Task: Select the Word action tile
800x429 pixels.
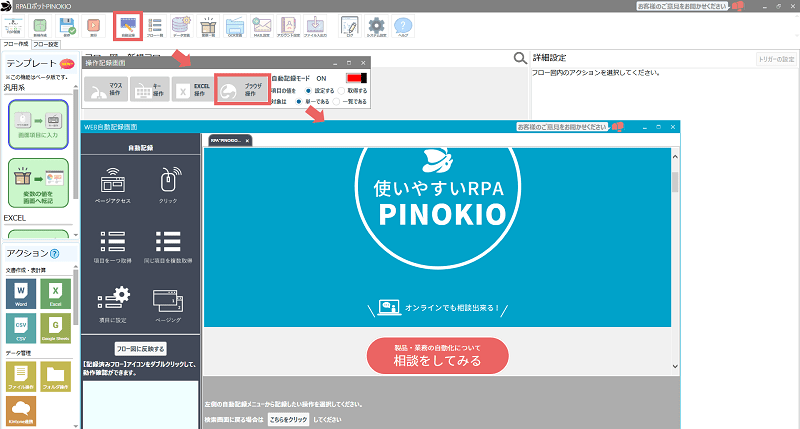Action: [x=21, y=294]
